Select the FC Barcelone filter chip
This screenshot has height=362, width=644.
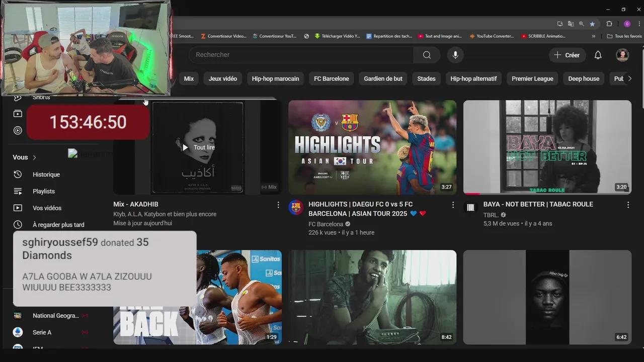(332, 78)
